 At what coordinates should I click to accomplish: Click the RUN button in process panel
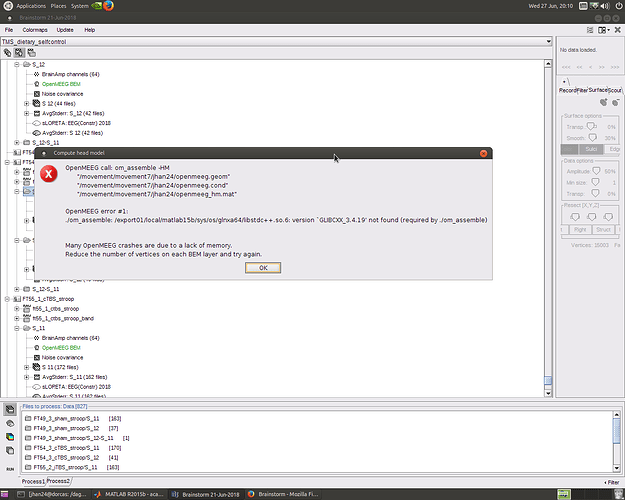pyautogui.click(x=10, y=467)
